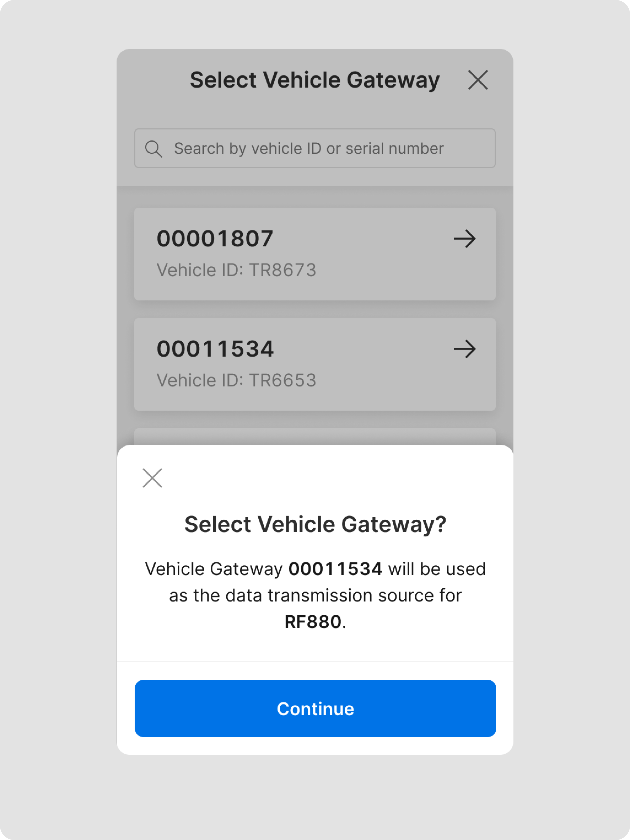Close the Select Vehicle Gateway screen

477,80
